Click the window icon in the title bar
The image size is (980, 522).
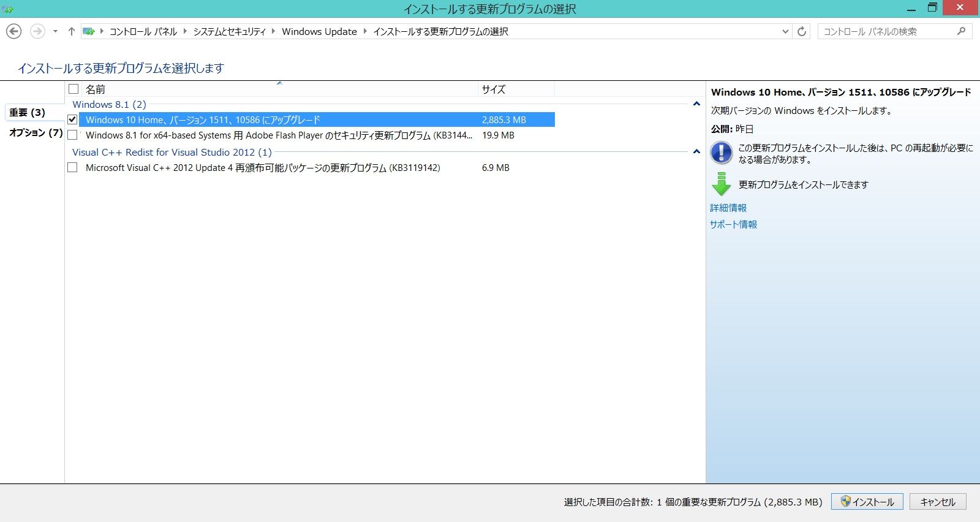click(x=8, y=9)
